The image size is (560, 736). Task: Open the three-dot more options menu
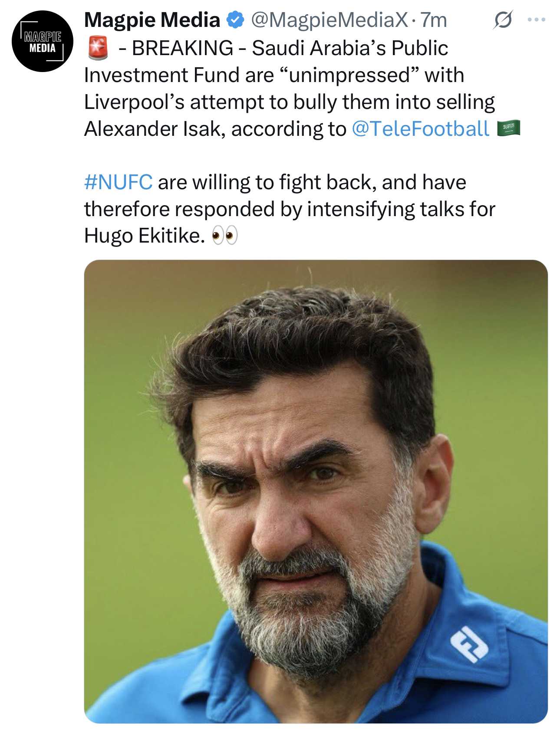point(537,20)
